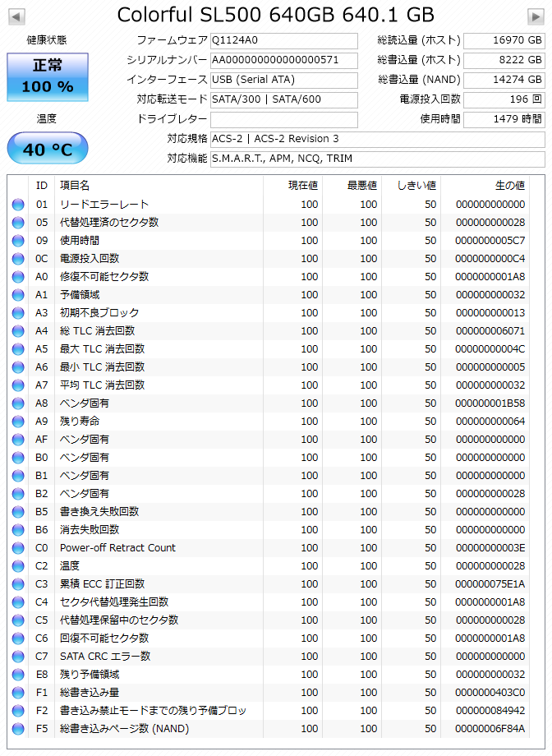Click total host reads value 16970 GB
552x756 pixels.
[x=504, y=40]
